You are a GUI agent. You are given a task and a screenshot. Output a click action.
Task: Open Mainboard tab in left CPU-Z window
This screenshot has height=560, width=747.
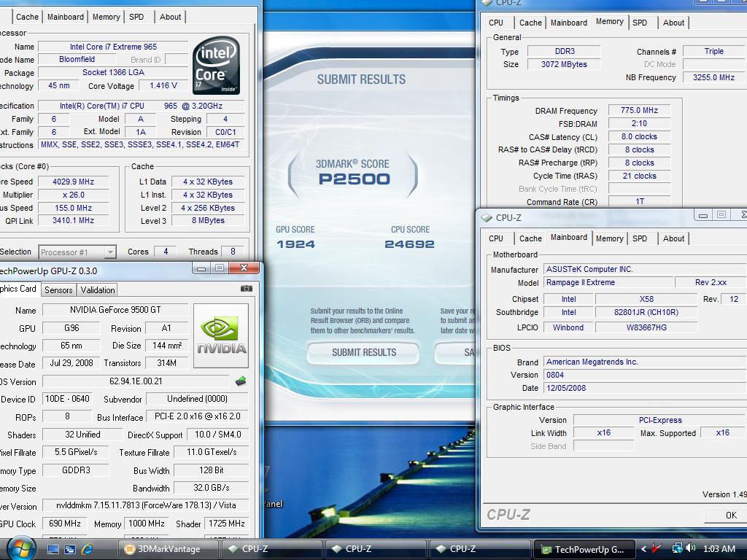click(66, 17)
